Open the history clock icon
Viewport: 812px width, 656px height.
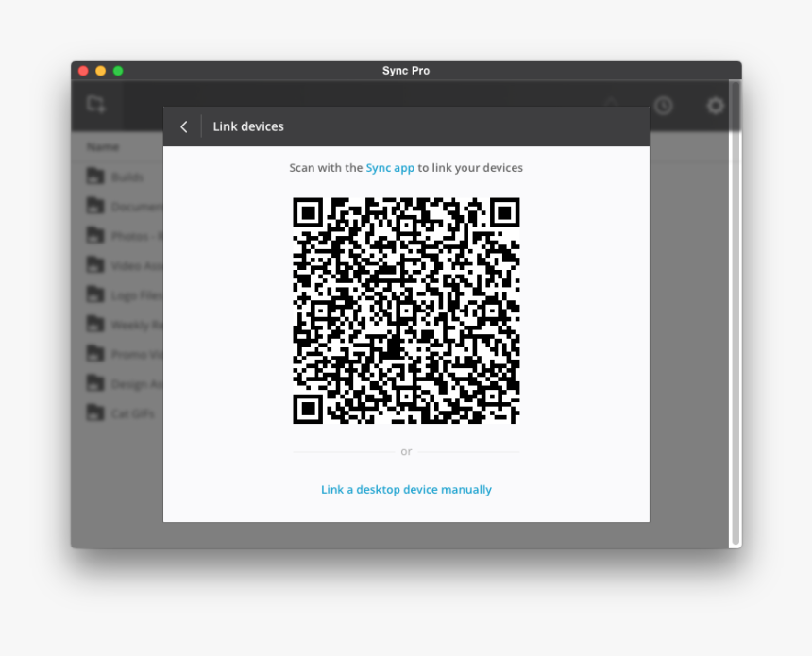(x=664, y=106)
